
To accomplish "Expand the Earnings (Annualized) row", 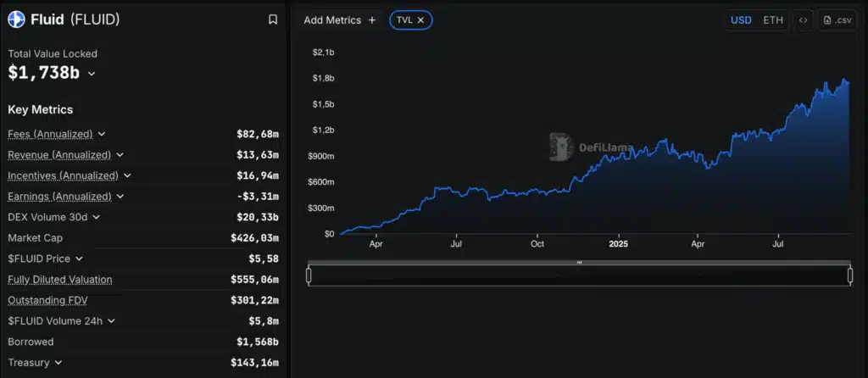I will click(x=120, y=197).
